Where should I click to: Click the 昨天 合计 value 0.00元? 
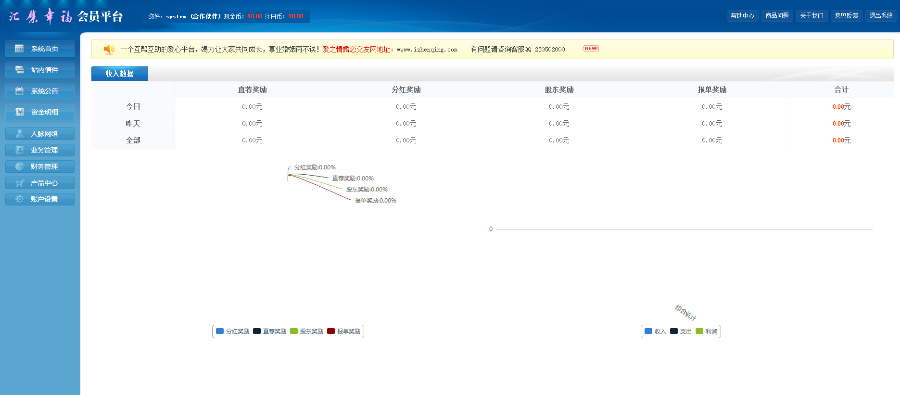tap(841, 123)
